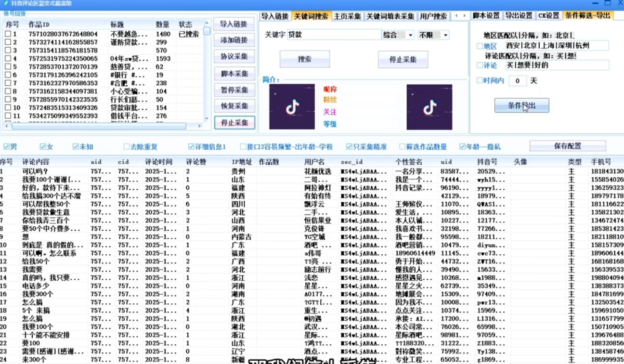Click the 恢复采集 button
624x364 pixels.
[234, 106]
